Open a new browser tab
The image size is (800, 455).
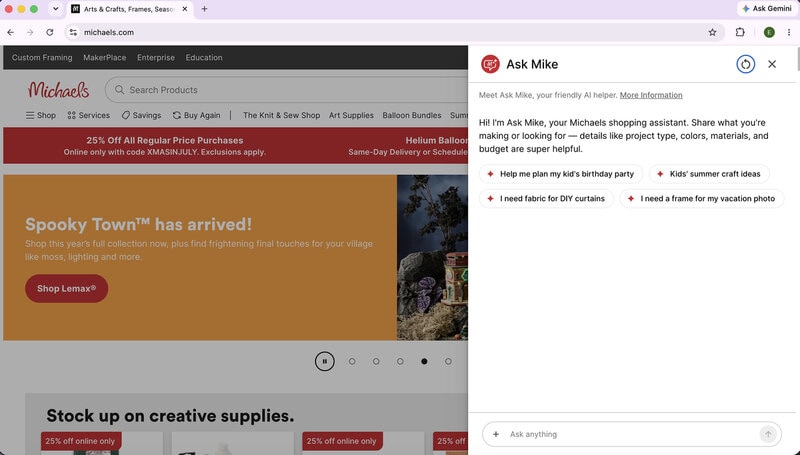(205, 9)
